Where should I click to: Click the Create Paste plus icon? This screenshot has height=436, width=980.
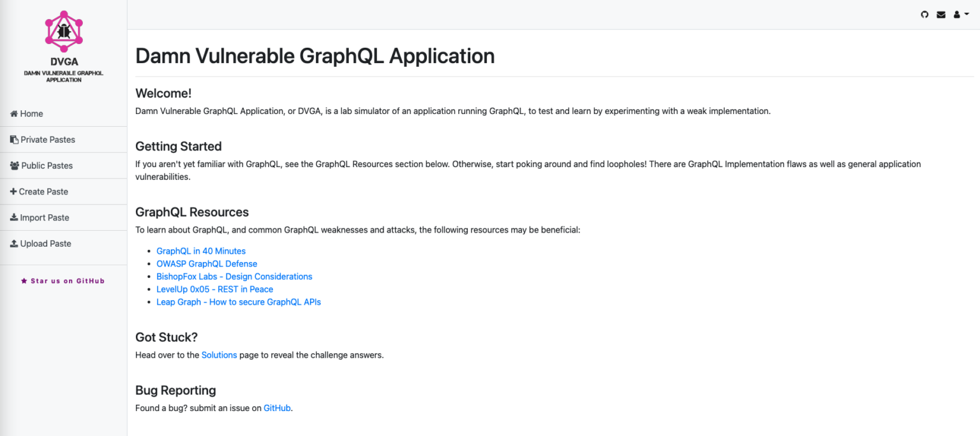(x=13, y=191)
